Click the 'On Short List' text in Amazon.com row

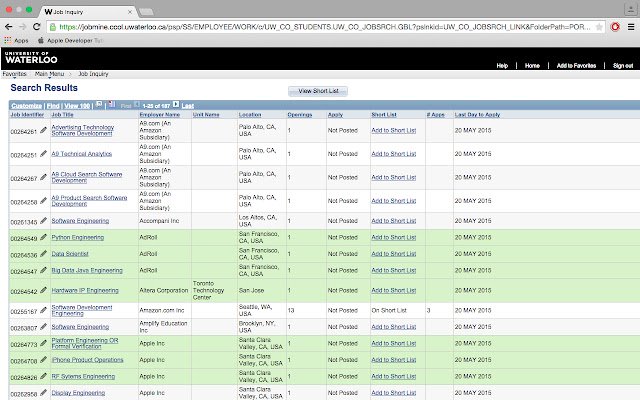389,310
